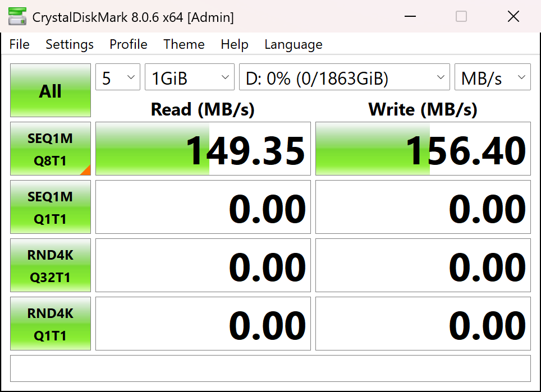Open the test count dropdown showing 5
541x392 pixels.
(117, 77)
